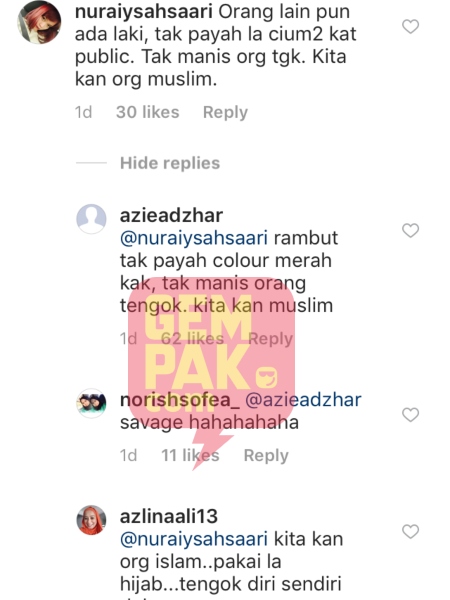Open azieadzhar username heading
This screenshot has height=600, width=450.
click(x=171, y=215)
